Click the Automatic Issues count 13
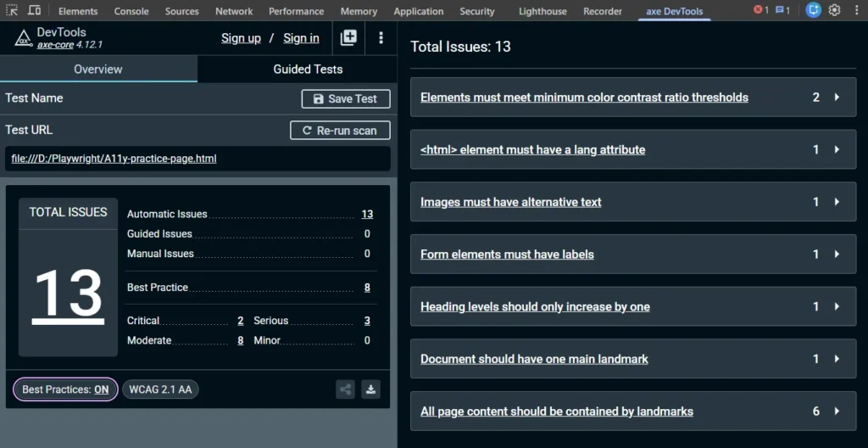The height and width of the screenshot is (448, 868). (x=367, y=214)
